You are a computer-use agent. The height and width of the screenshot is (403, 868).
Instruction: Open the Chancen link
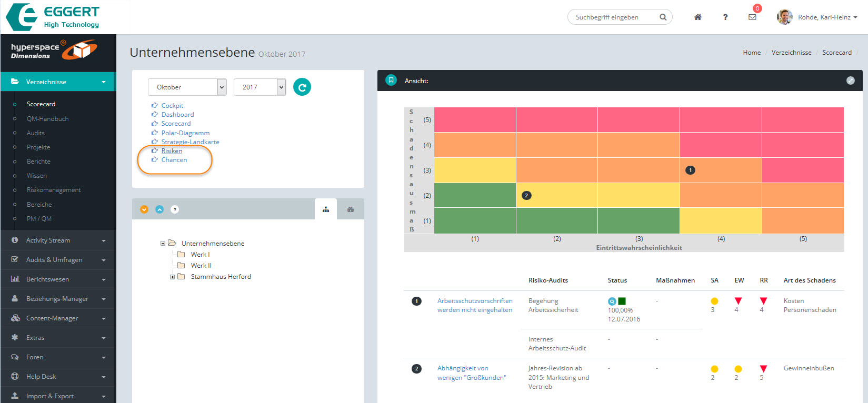174,160
